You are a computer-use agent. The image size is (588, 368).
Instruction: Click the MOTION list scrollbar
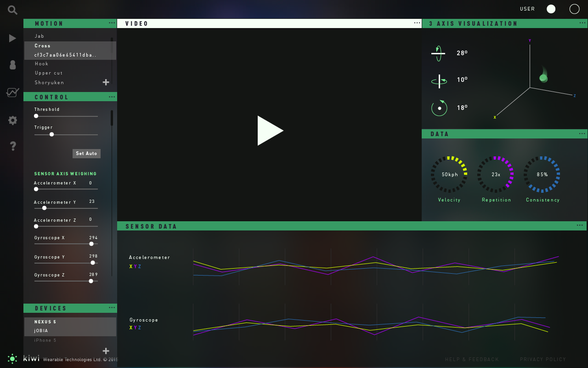(x=112, y=45)
